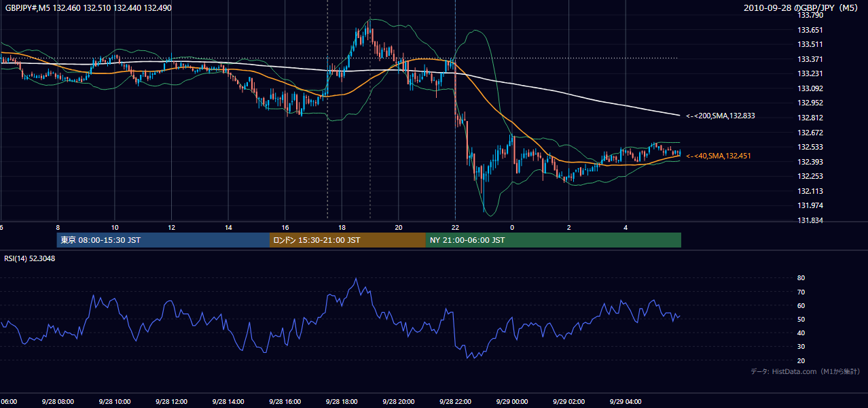Image resolution: width=868 pixels, height=408 pixels.
Task: Click the London 15:30-21:00 JST session bar
Action: point(348,240)
